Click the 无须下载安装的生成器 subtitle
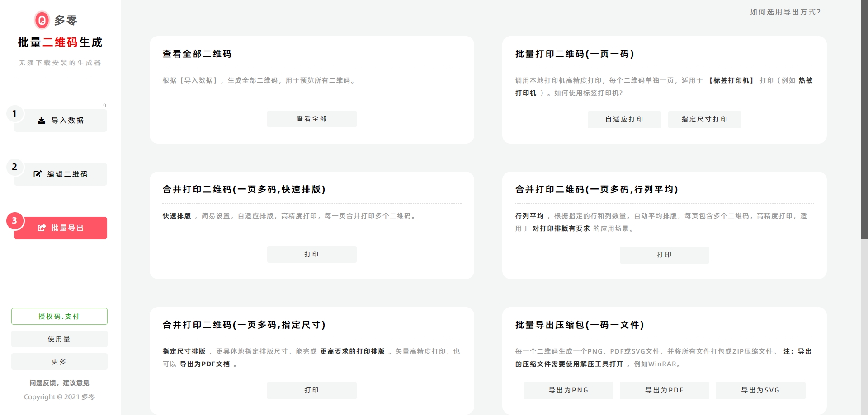 coord(60,63)
